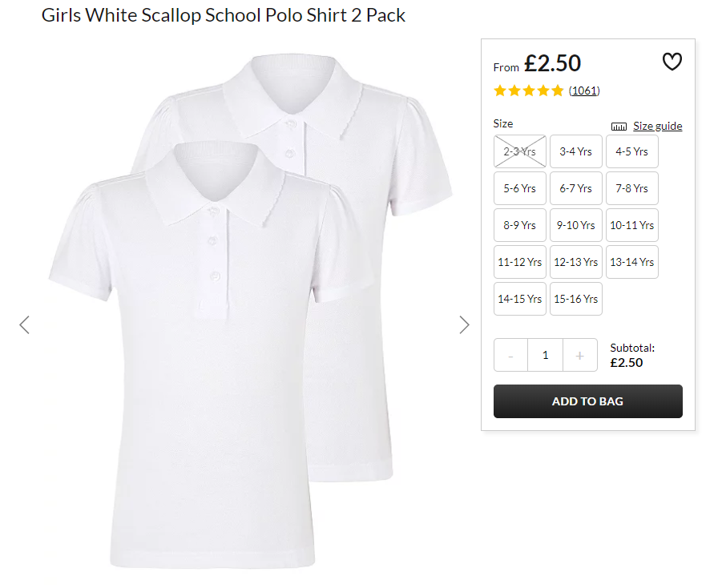
Task: Show next product image arrow
Action: (464, 324)
